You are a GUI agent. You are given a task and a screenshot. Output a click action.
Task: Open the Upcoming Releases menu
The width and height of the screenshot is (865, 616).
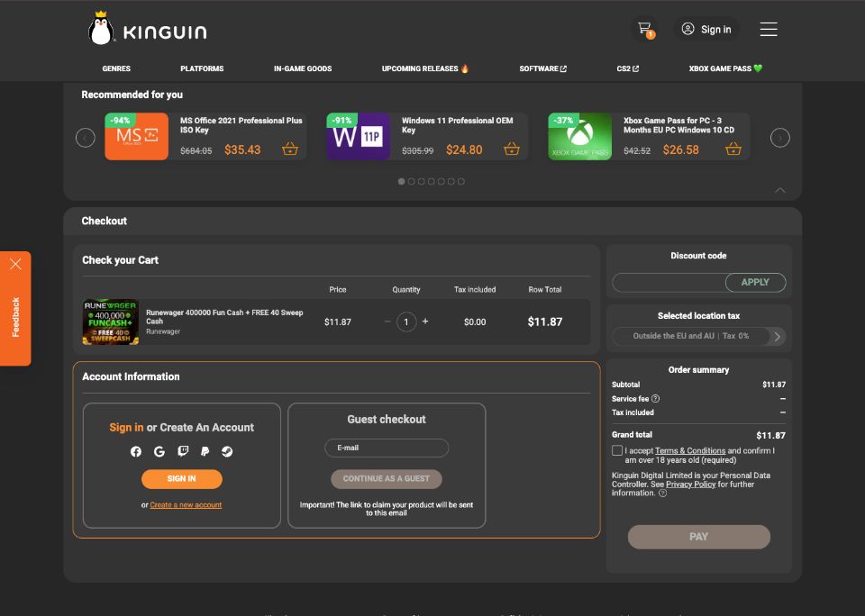coord(423,68)
